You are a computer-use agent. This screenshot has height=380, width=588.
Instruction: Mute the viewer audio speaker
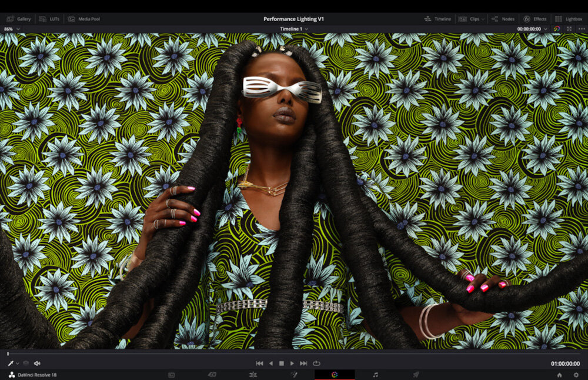37,364
